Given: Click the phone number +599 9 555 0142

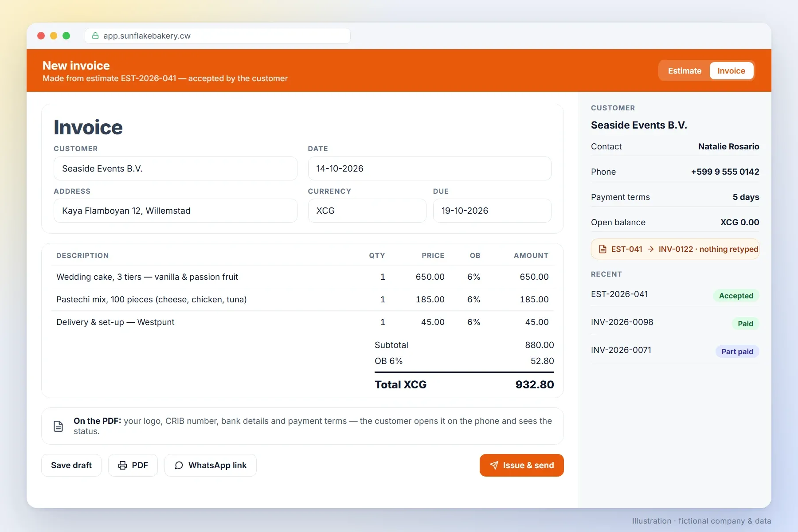Looking at the screenshot, I should click(x=725, y=172).
